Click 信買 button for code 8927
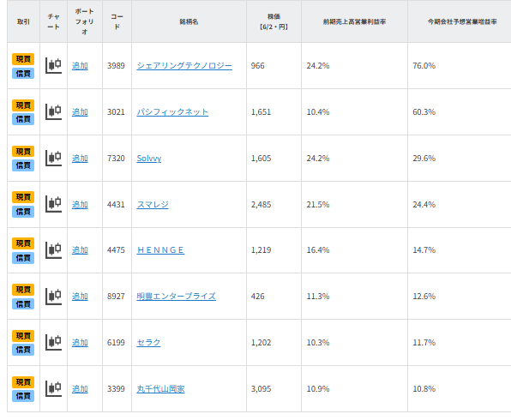The image size is (511, 420). click(23, 304)
